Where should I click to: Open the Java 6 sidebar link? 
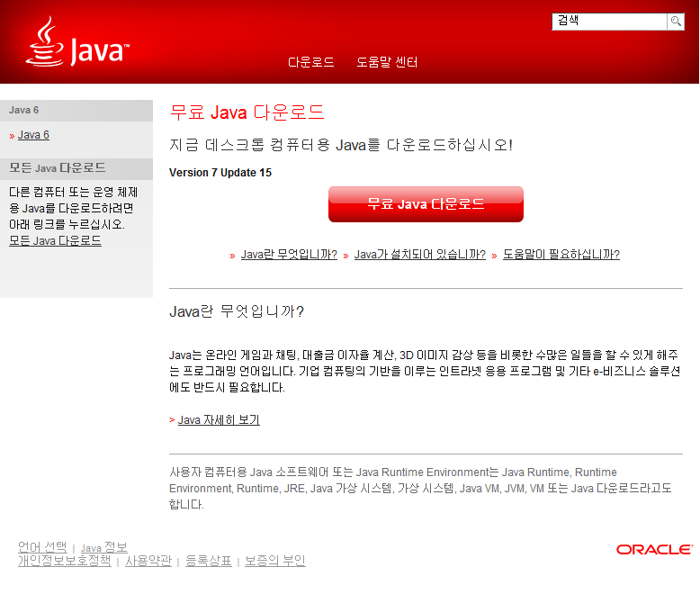tap(33, 135)
